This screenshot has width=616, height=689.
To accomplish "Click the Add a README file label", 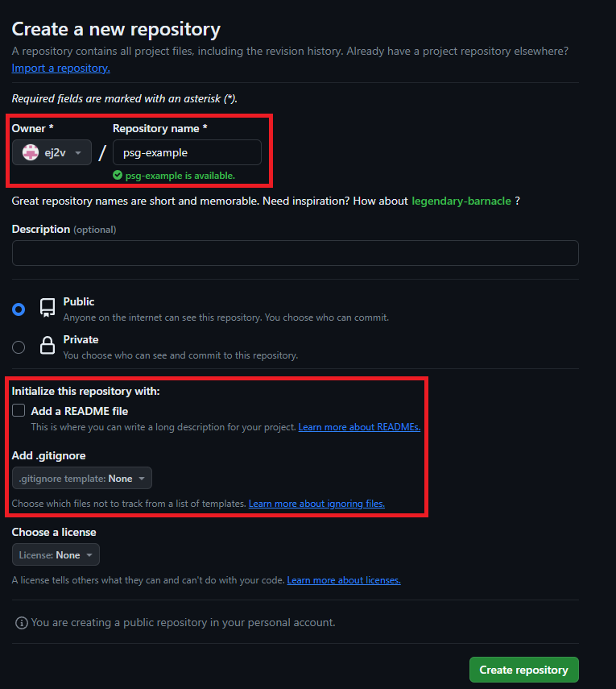I will (x=80, y=411).
